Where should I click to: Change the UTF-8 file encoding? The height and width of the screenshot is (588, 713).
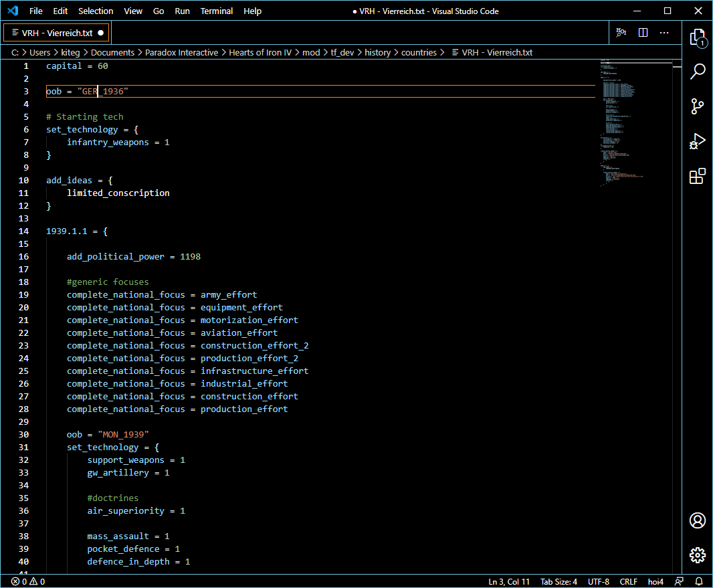(599, 581)
